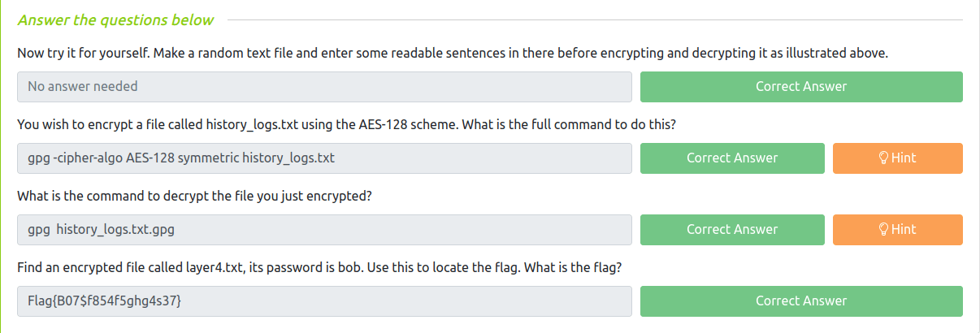The width and height of the screenshot is (980, 333).
Task: Click the lightbulb icon on the decrypt question's Hint button
Action: pos(884,230)
